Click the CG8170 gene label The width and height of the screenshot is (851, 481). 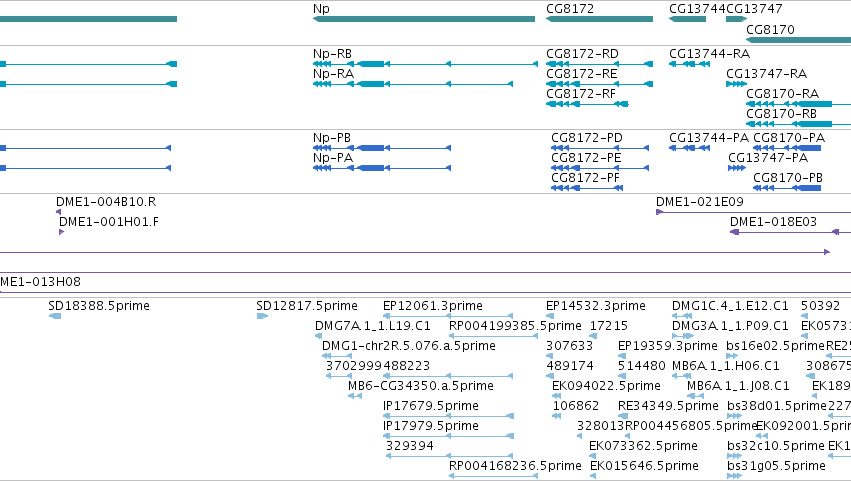(770, 29)
